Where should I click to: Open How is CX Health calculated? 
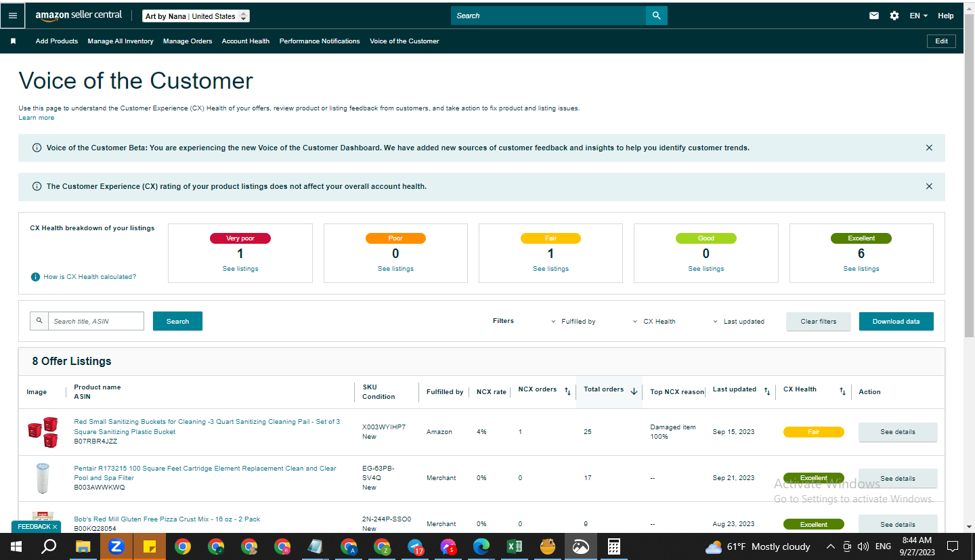[x=89, y=277]
